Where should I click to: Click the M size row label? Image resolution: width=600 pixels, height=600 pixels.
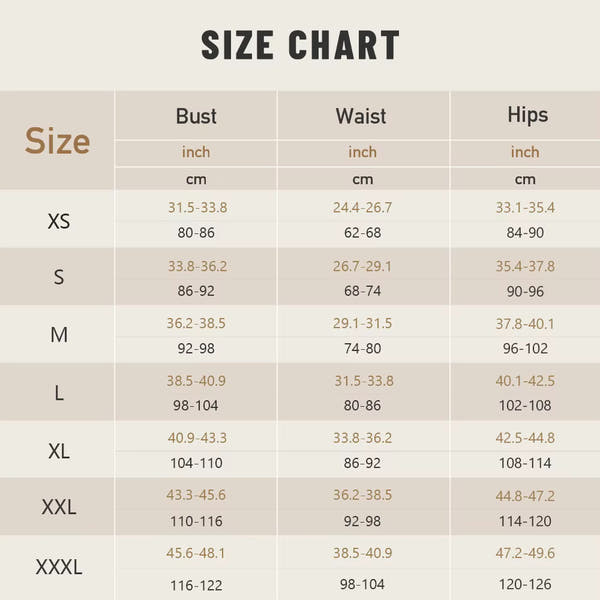click(x=59, y=335)
